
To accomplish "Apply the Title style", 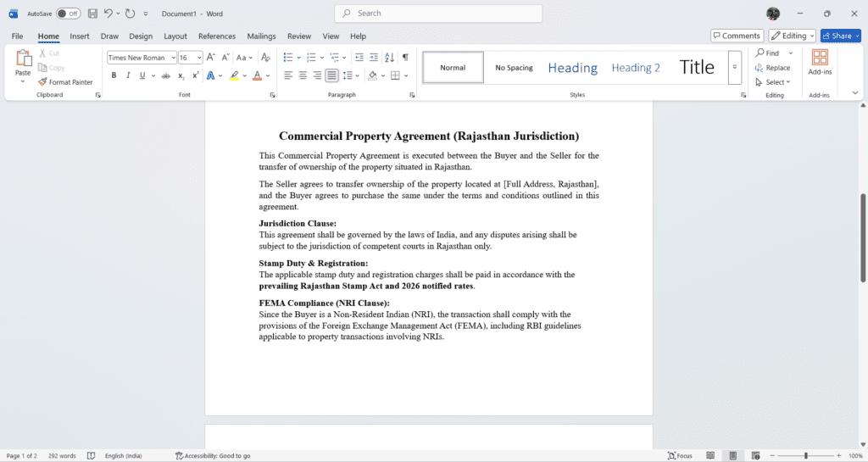I will [x=697, y=68].
